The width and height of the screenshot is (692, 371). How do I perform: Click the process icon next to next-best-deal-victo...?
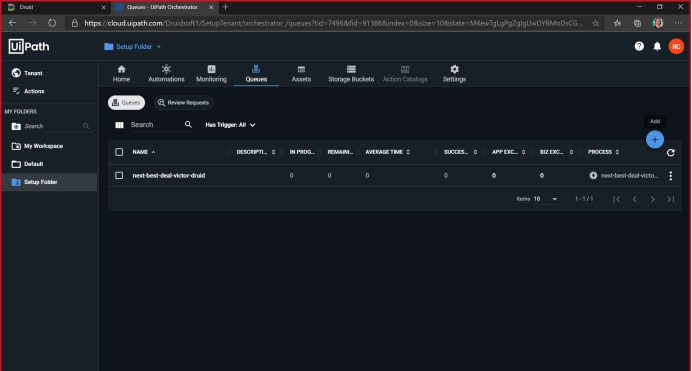click(x=593, y=176)
